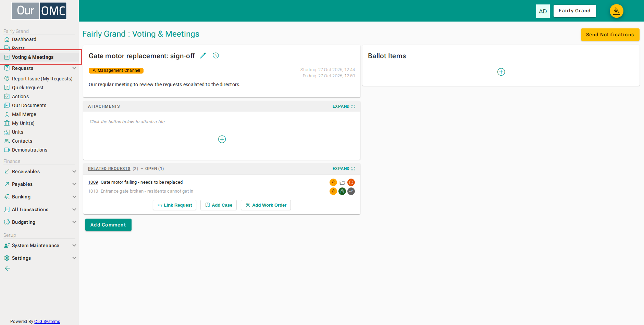Add a ballot item with plus icon
The width and height of the screenshot is (644, 325).
pyautogui.click(x=501, y=72)
